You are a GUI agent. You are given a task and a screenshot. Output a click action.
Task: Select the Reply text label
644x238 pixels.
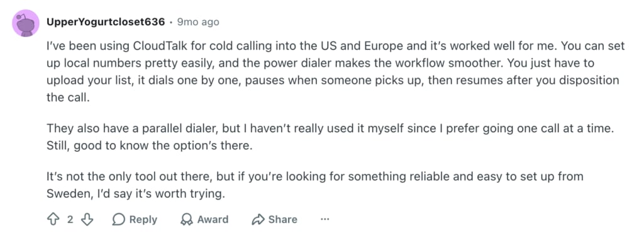tap(143, 220)
